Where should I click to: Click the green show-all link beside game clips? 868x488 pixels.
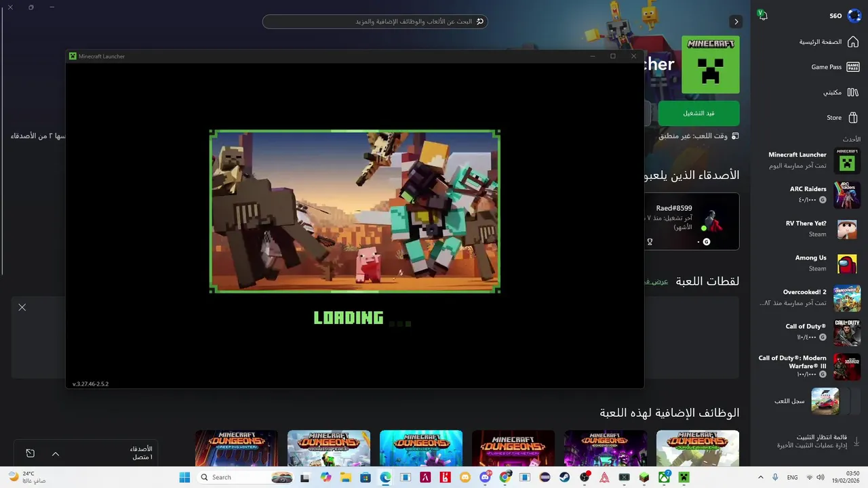(x=656, y=281)
